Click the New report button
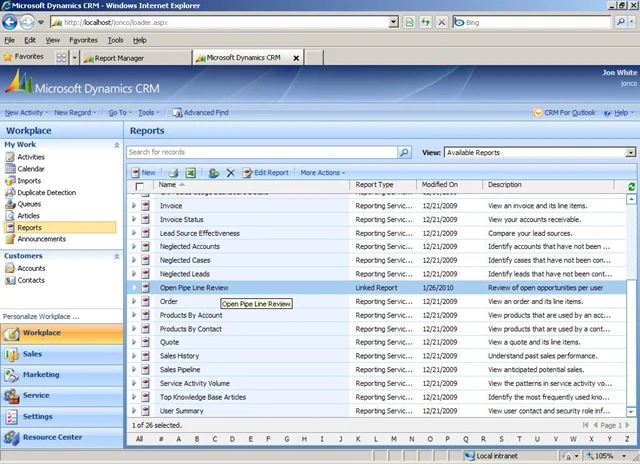The width and height of the screenshot is (640, 464). pos(143,173)
